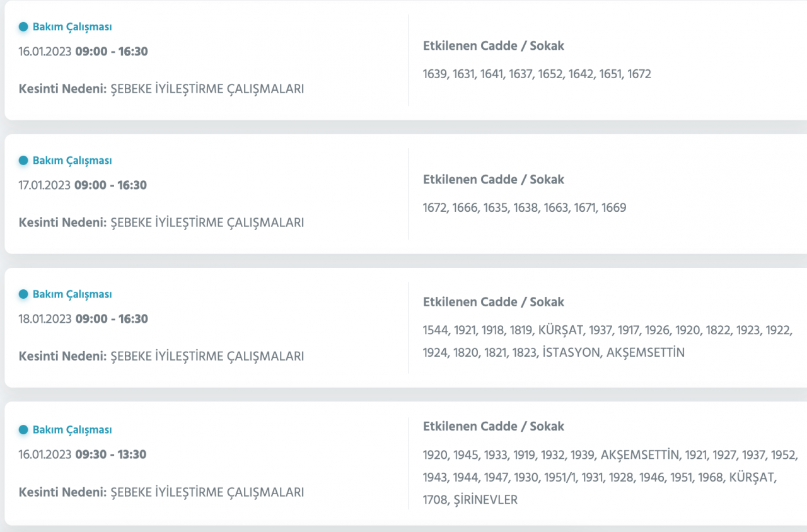Click the blue status dot of the 18.01.2023 card
The image size is (807, 532).
pos(23,294)
